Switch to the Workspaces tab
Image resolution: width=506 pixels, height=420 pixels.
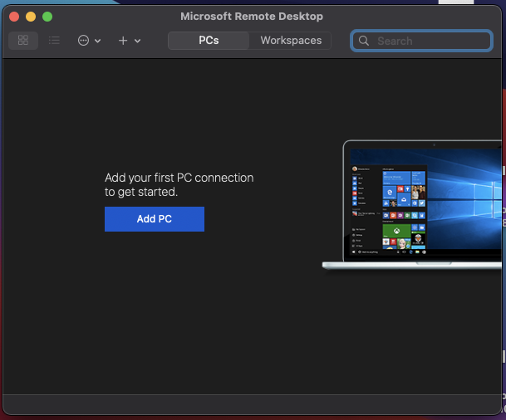click(291, 41)
